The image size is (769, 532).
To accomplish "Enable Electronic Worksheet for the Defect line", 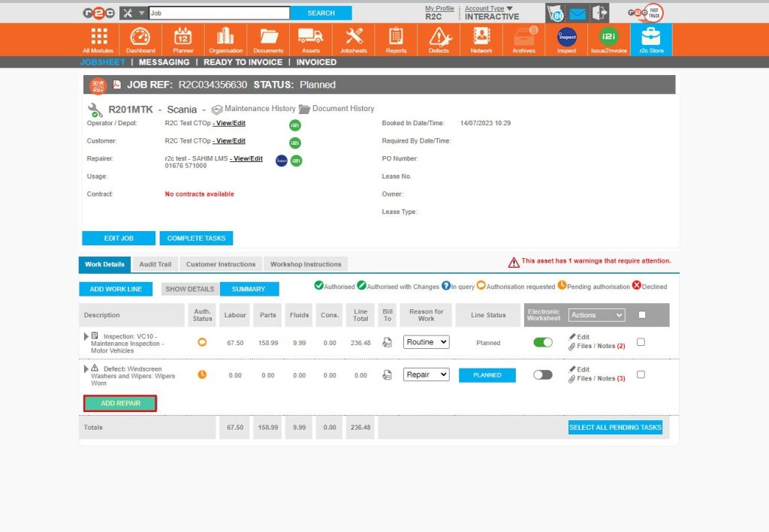I will click(x=541, y=374).
